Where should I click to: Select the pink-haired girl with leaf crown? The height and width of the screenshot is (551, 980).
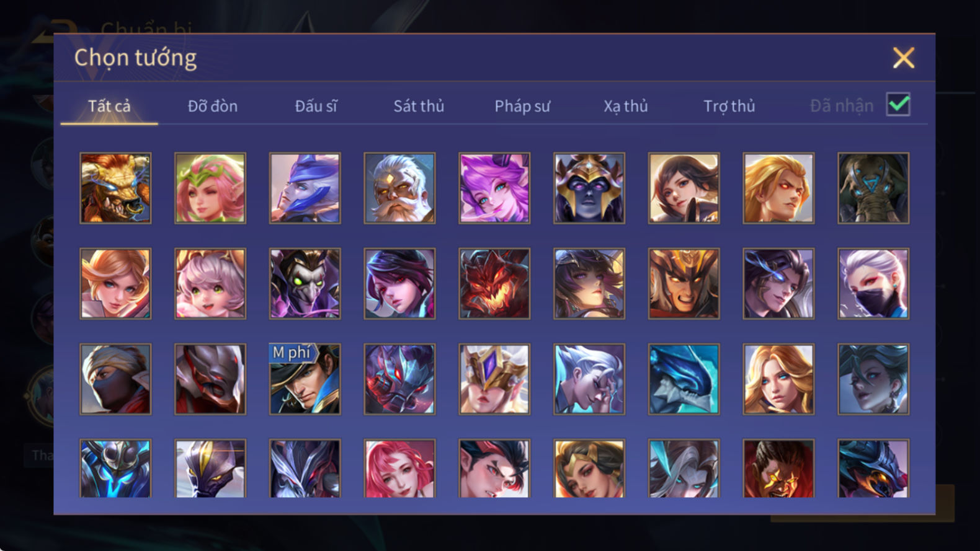[210, 188]
